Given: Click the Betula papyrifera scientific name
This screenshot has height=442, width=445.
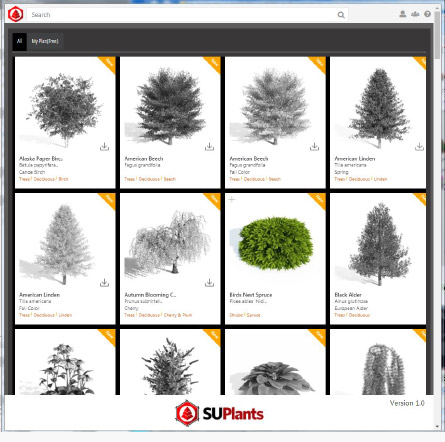Looking at the screenshot, I should pos(38,165).
